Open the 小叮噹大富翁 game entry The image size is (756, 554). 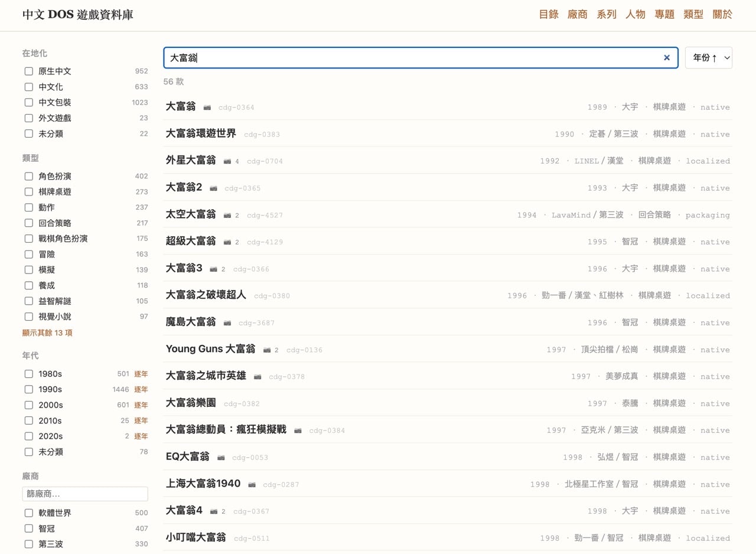coord(196,537)
